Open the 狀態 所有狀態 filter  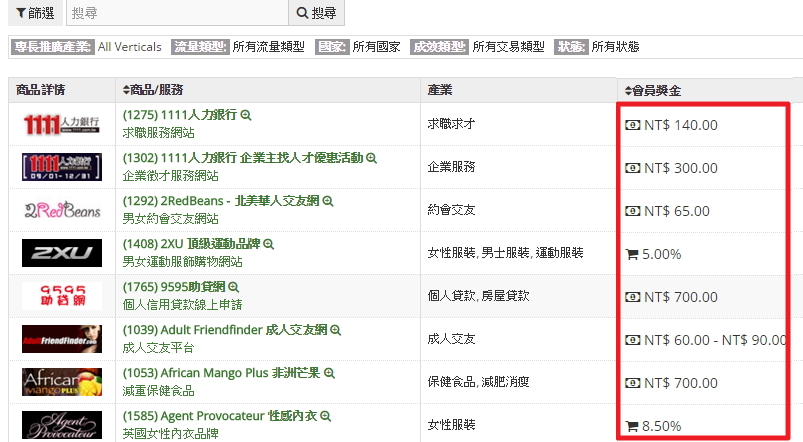point(597,47)
